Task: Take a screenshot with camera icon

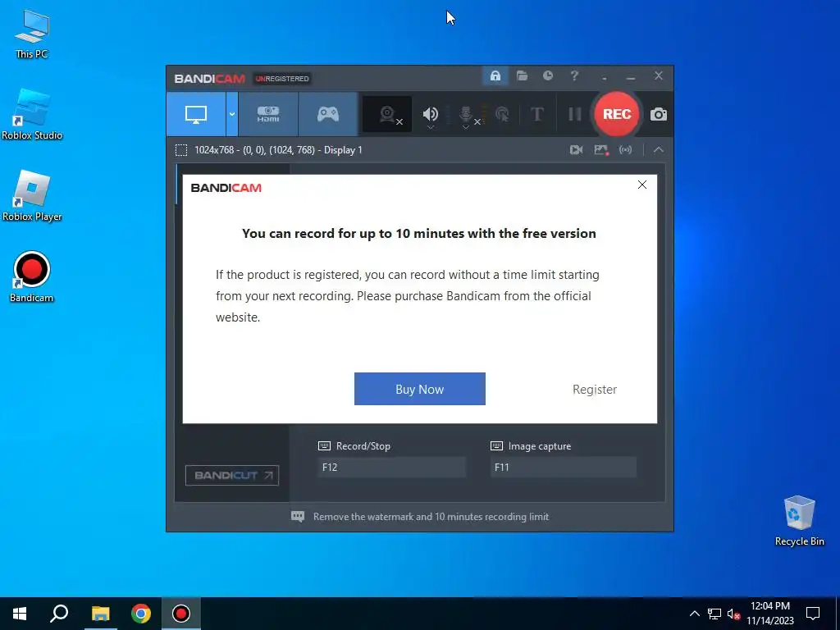Action: click(x=659, y=114)
